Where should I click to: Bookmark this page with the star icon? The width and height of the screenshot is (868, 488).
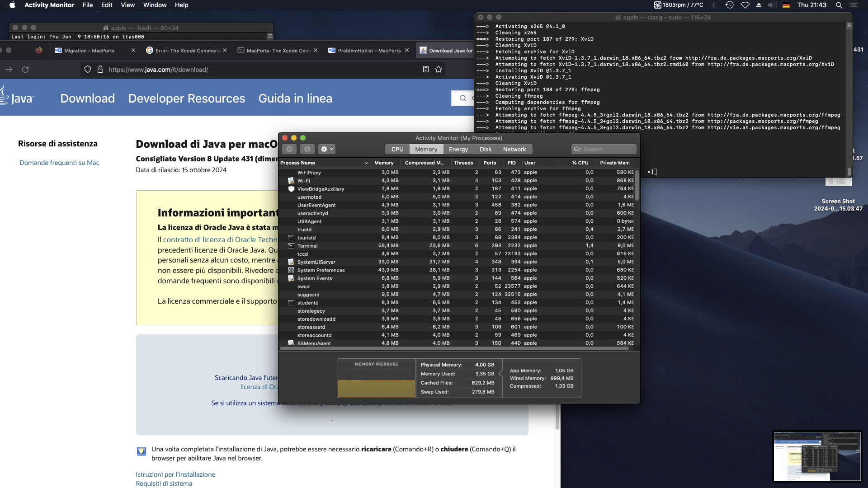tap(439, 70)
